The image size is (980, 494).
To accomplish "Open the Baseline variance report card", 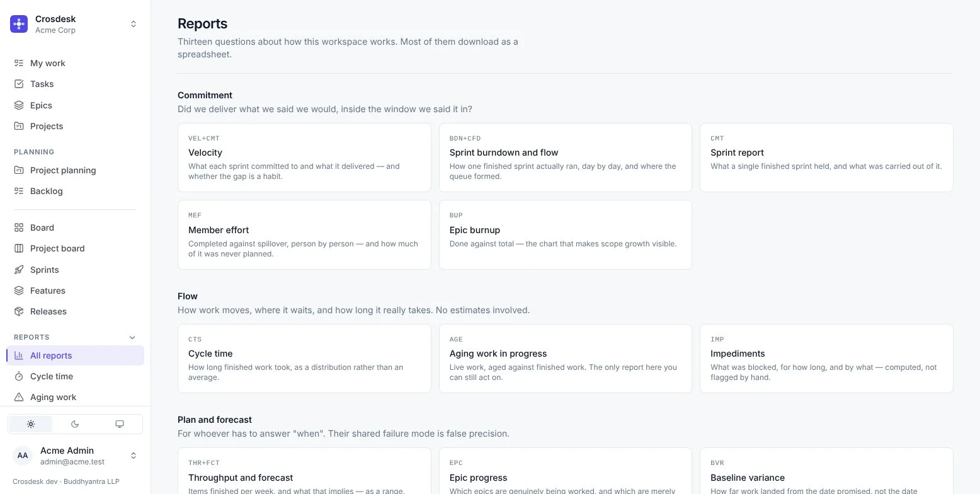I will pyautogui.click(x=826, y=471).
